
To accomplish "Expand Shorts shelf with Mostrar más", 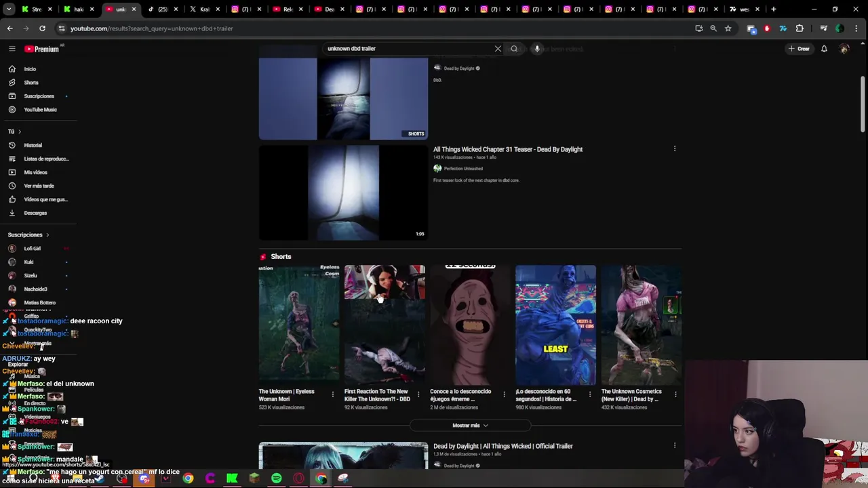I will coord(470,426).
